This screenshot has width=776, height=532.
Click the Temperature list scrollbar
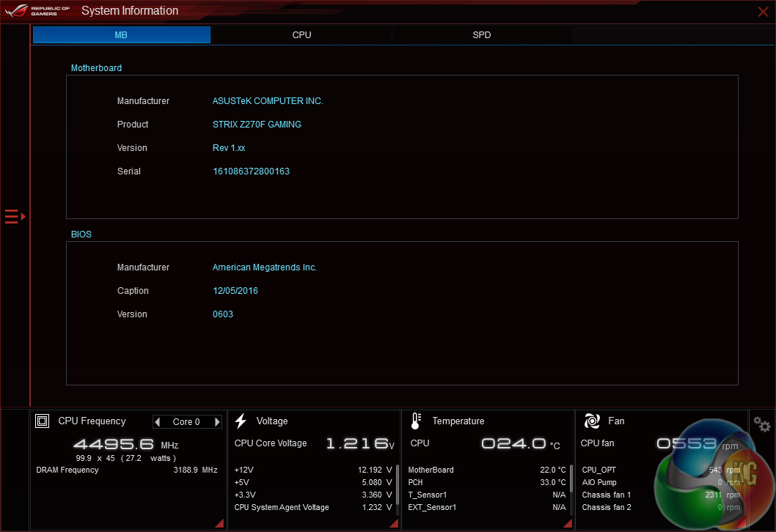(x=571, y=479)
